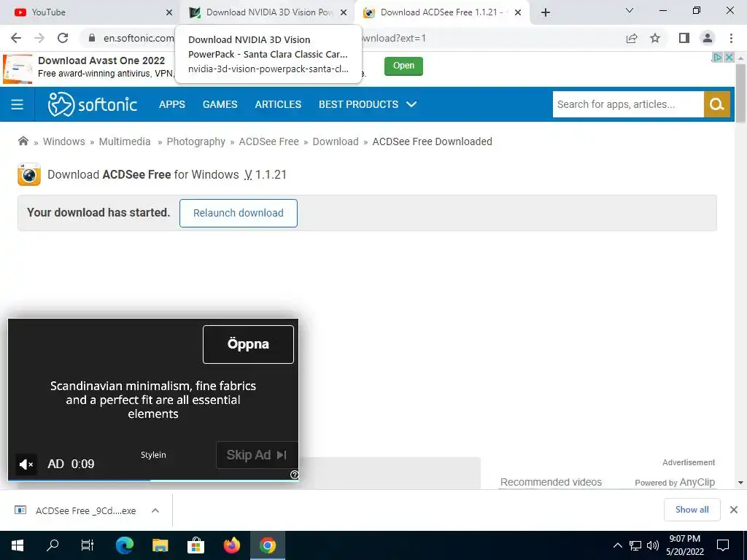Click the Öppna button in video ad
Image resolution: width=747 pixels, height=560 pixels.
pyautogui.click(x=248, y=344)
